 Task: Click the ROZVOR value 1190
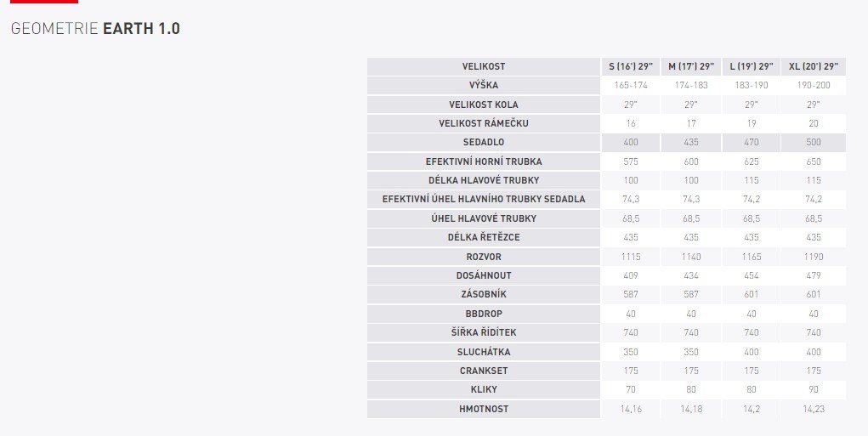click(814, 257)
